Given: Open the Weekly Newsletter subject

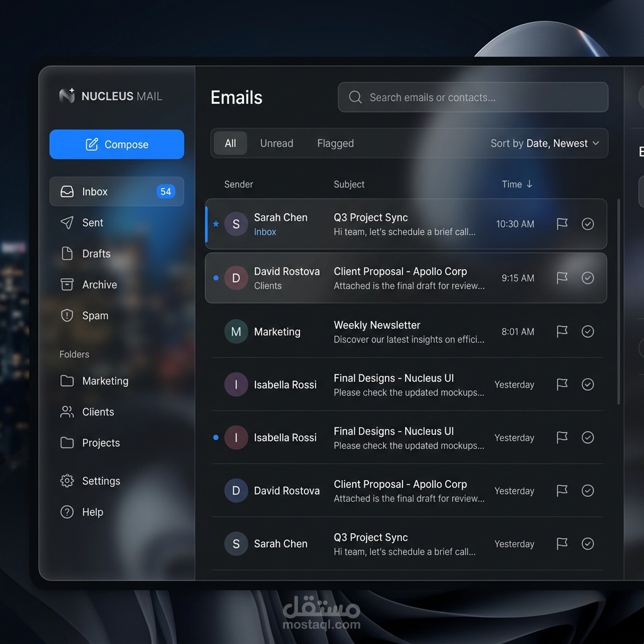Looking at the screenshot, I should point(377,325).
